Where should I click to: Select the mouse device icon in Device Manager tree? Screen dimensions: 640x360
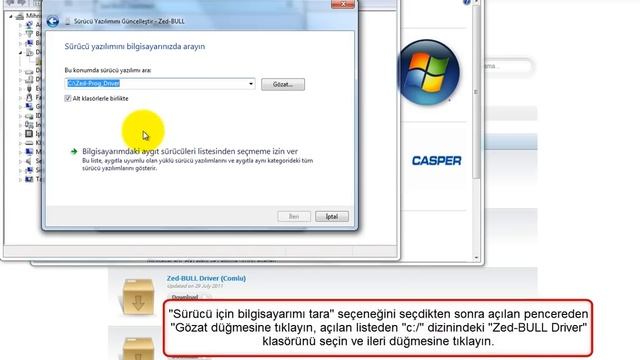click(x=29, y=98)
